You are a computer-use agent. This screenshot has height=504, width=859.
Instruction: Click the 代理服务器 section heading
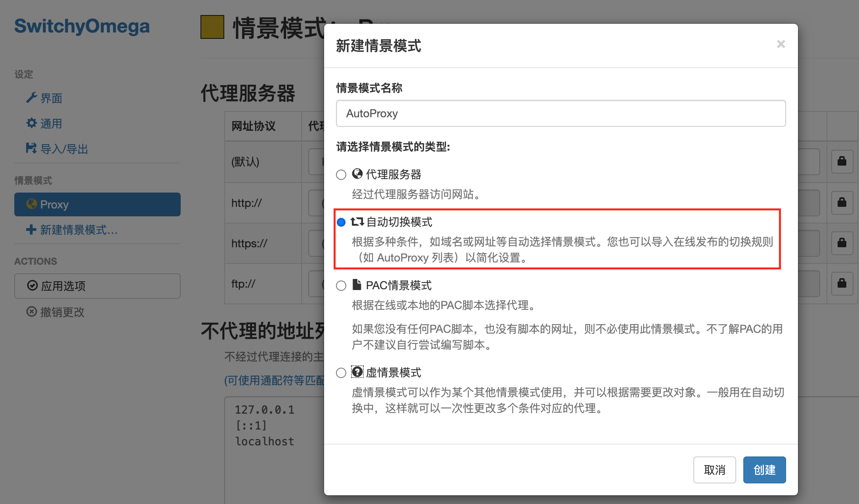248,94
